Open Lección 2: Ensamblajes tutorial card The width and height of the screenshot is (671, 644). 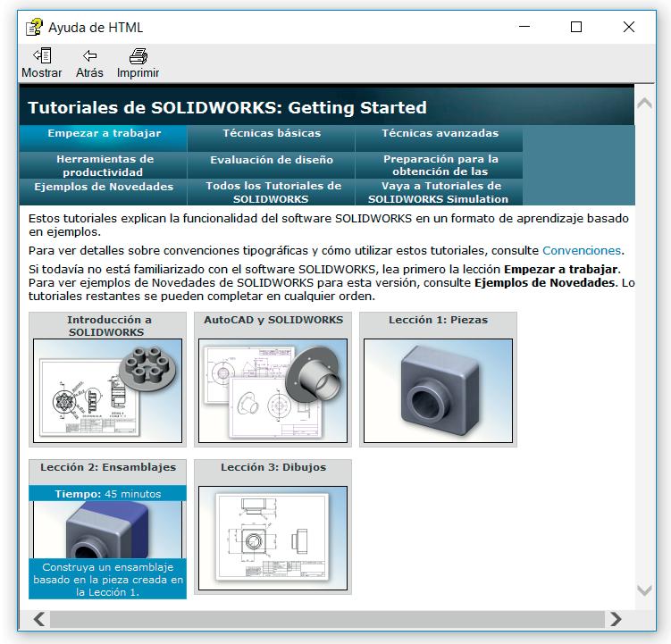107,529
